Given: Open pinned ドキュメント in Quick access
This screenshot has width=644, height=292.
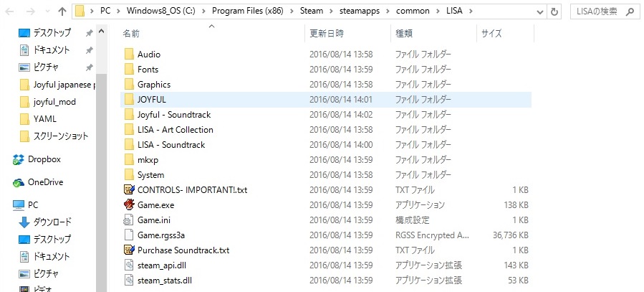Looking at the screenshot, I should [52, 50].
